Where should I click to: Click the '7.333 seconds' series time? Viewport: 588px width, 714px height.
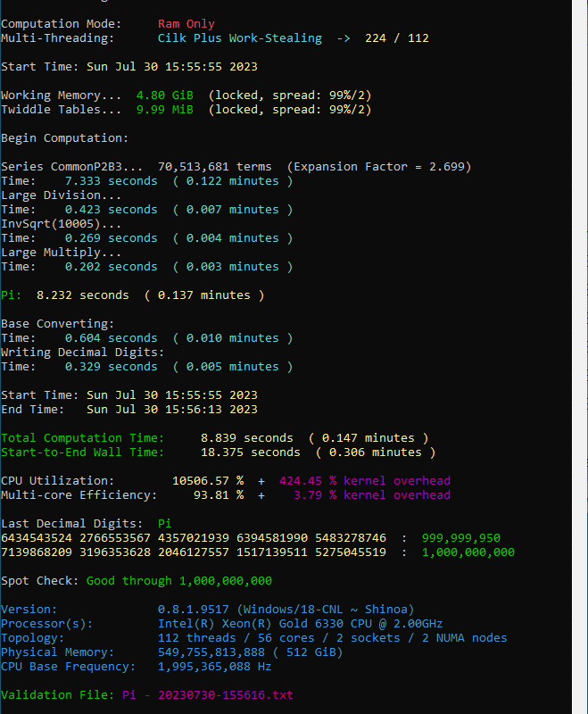pos(111,181)
